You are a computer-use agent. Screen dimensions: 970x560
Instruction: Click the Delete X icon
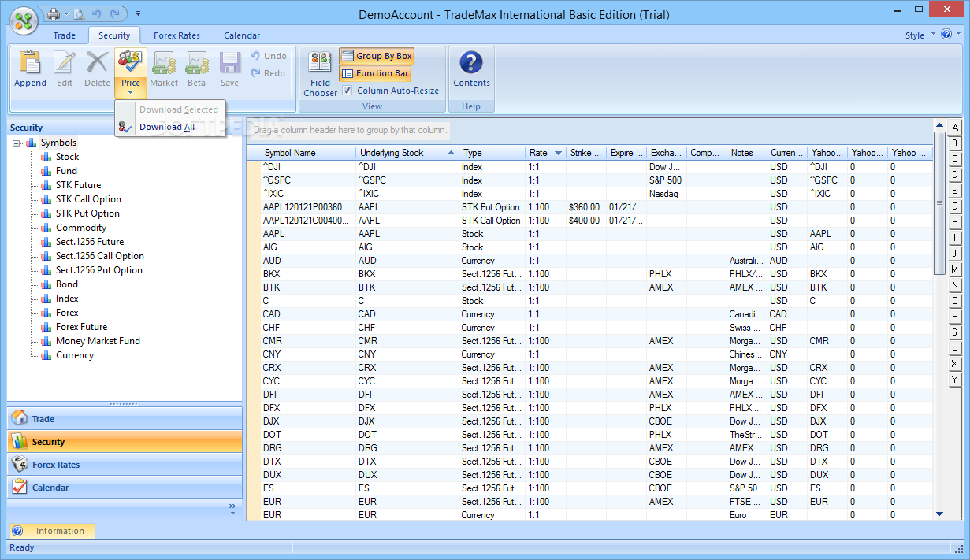pos(97,63)
